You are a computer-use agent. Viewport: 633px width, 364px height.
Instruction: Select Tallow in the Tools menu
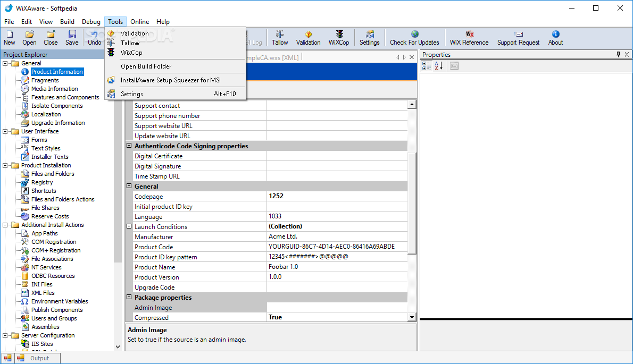pos(175,43)
